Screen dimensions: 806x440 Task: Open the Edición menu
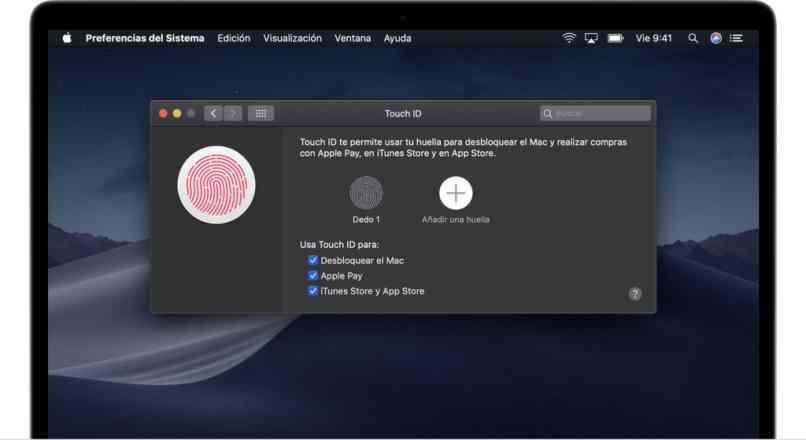pyautogui.click(x=233, y=38)
